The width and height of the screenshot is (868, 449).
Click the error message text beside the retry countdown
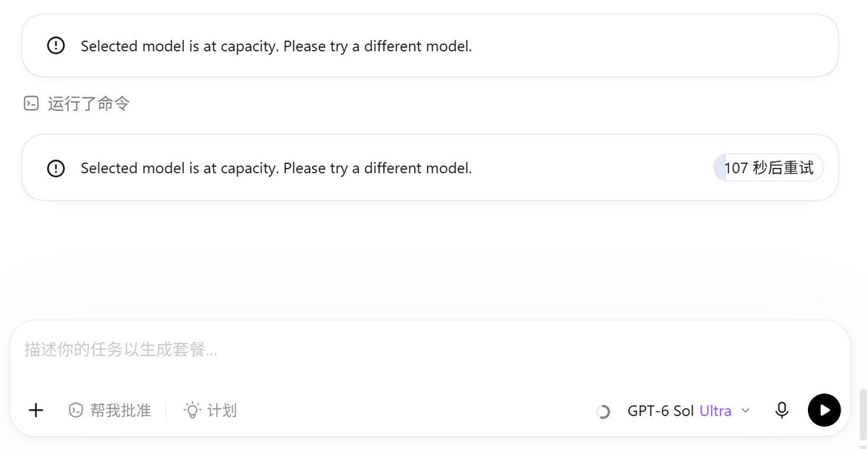[277, 168]
